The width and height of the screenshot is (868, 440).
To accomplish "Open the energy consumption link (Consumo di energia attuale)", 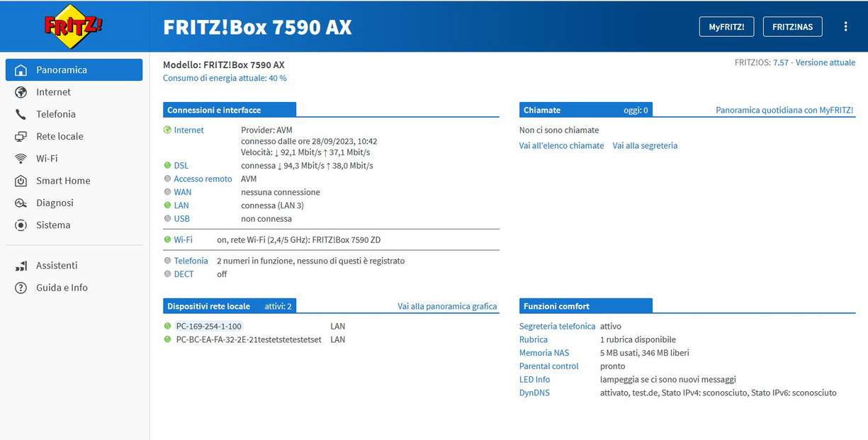I will (225, 78).
